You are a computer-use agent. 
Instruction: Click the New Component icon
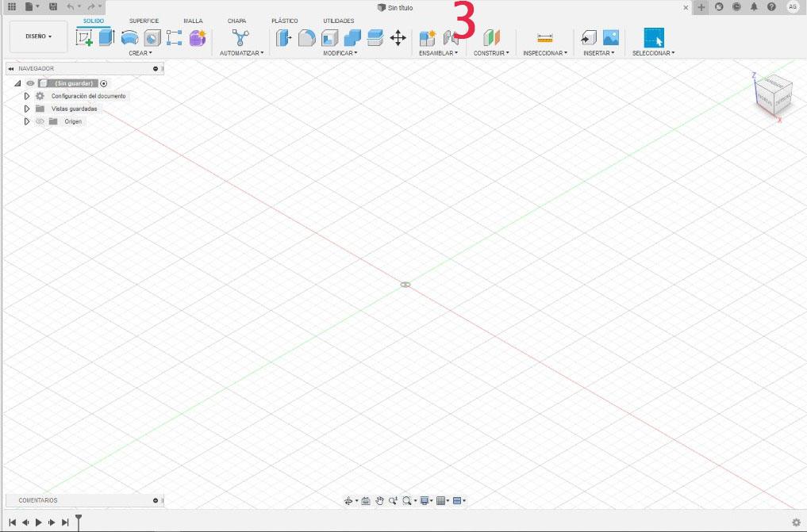[x=427, y=37]
